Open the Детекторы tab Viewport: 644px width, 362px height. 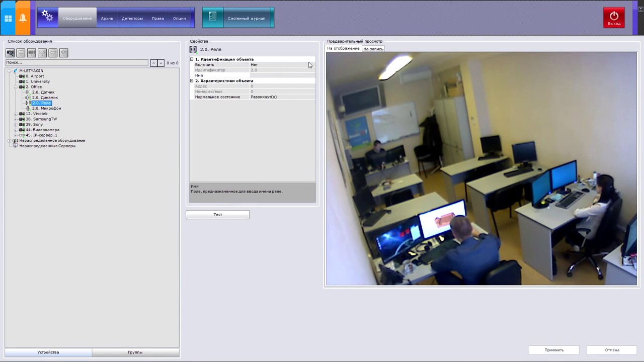point(132,19)
